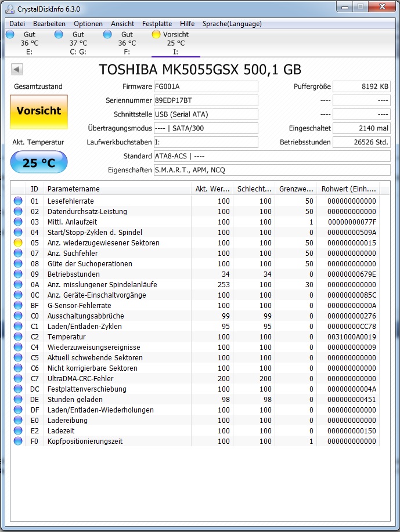Viewport: 400px width, 532px height.
Task: Click the UltraDMA-CRC-Fehler parameter name
Action: point(81,379)
